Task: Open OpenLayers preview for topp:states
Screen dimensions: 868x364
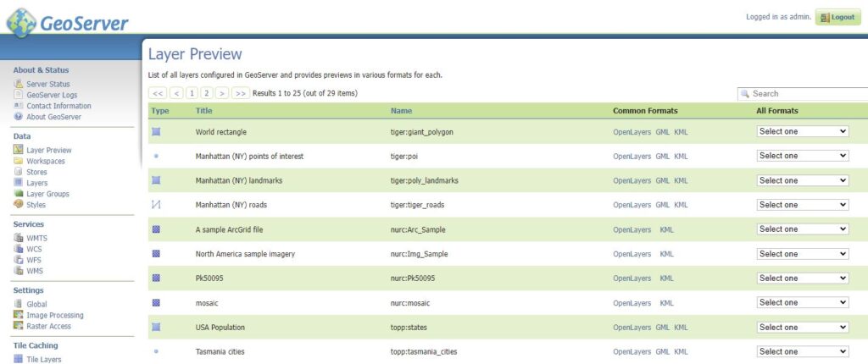Action: tap(632, 328)
